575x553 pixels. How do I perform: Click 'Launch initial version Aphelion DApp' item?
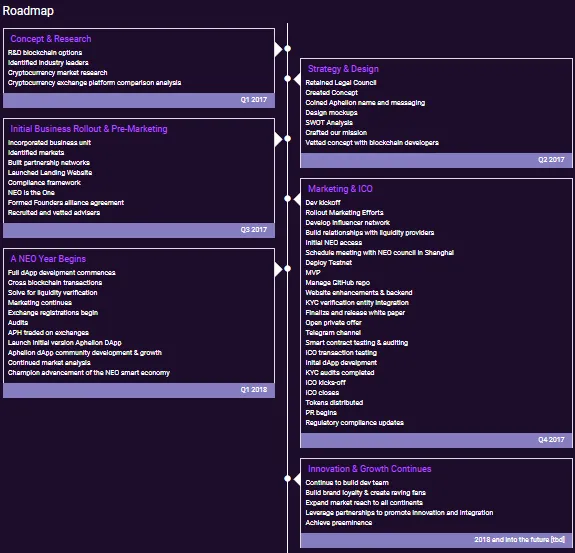[65, 343]
